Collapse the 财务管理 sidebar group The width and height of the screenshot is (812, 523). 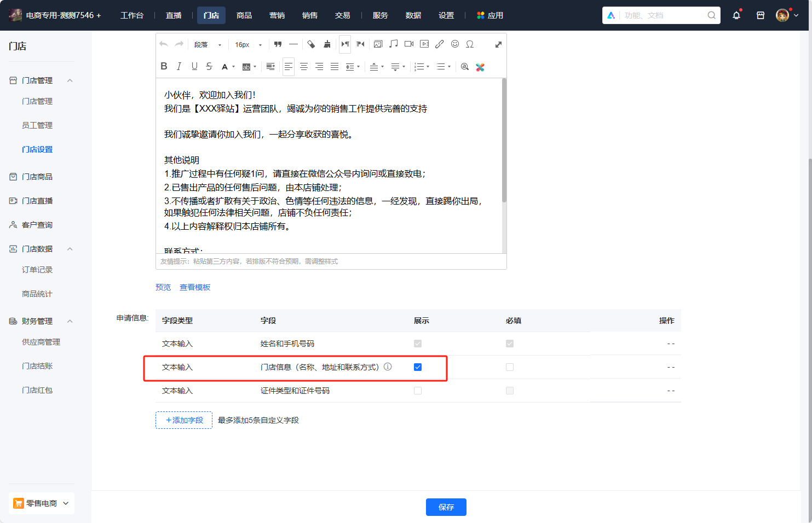click(70, 321)
